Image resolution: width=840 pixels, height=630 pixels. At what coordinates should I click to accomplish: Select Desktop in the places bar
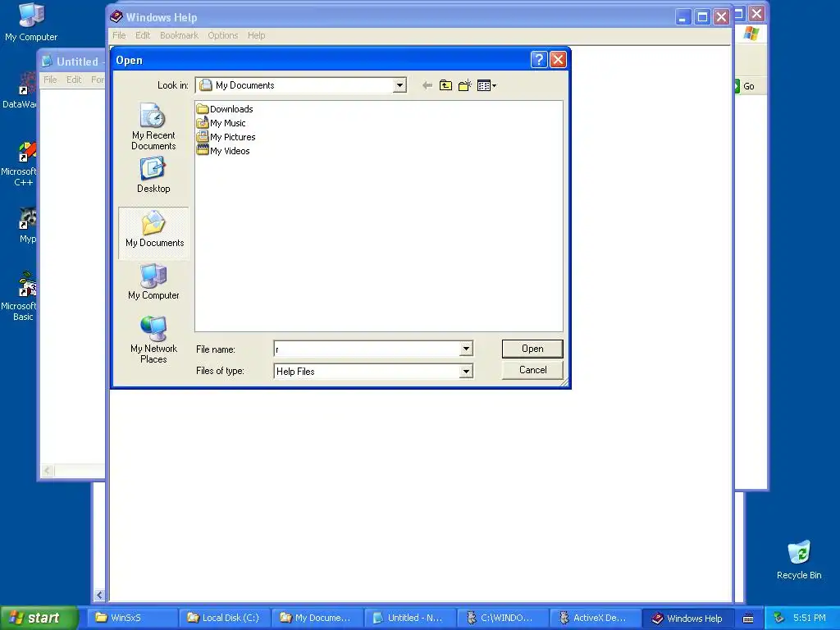[x=153, y=175]
